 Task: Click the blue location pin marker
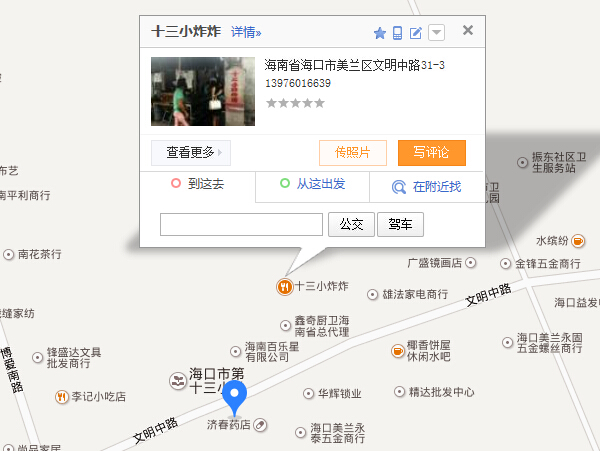pyautogui.click(x=235, y=398)
